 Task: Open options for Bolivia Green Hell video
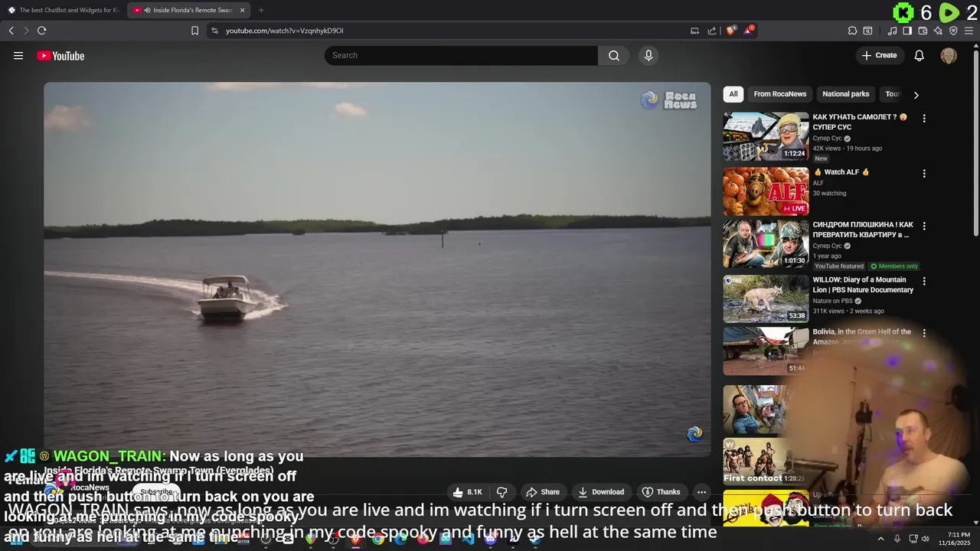coord(924,333)
